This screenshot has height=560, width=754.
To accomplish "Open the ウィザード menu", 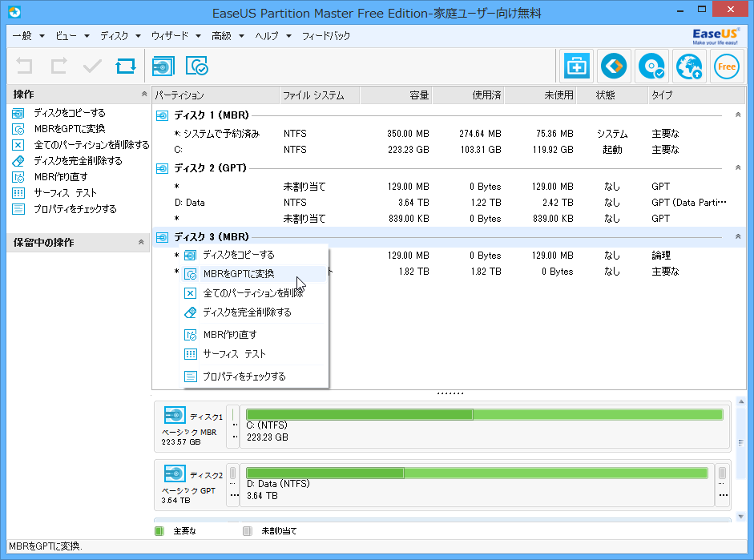I will [175, 36].
